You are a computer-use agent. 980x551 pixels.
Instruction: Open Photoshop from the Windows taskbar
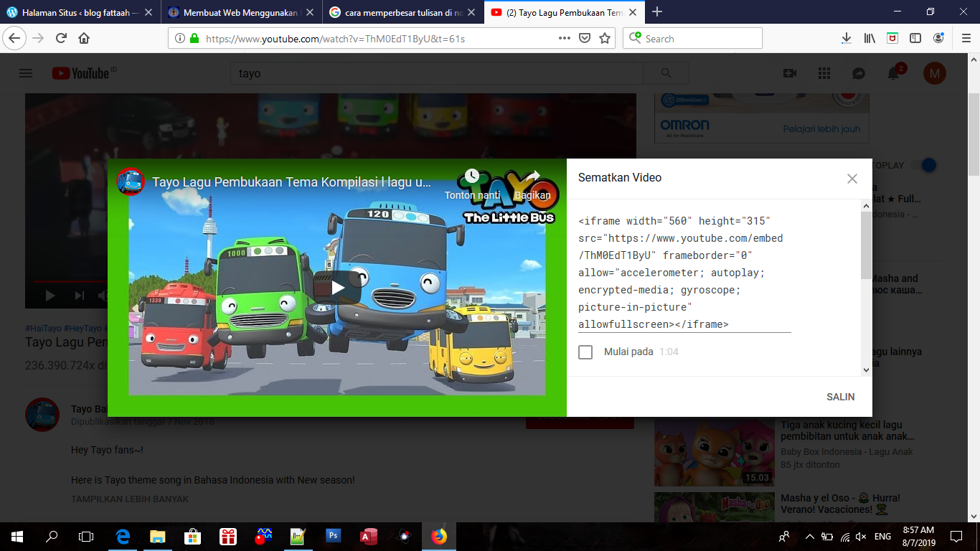tap(334, 536)
